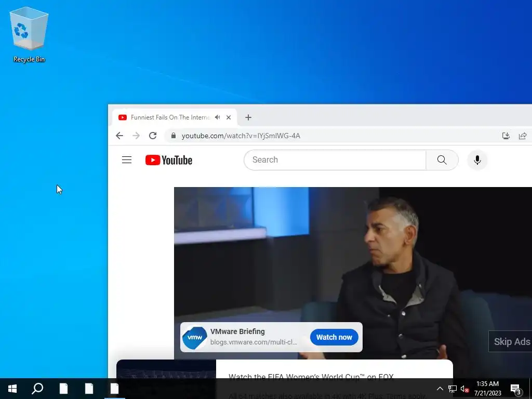
Task: Open the Recycle Bin desktop icon
Action: pos(29,35)
